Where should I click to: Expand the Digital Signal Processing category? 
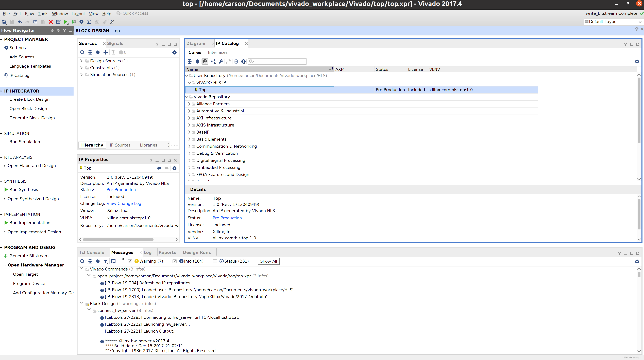[x=189, y=160]
